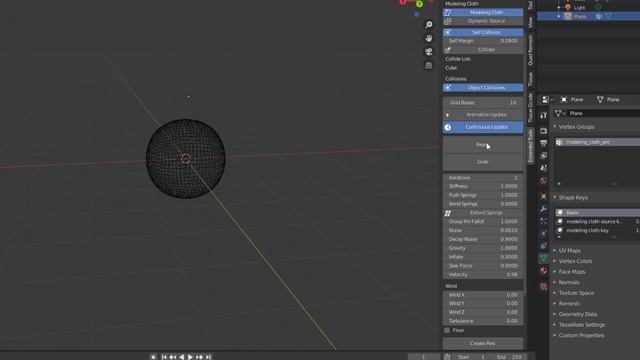This screenshot has height=360, width=640.
Task: Jump to next keyframe in timeline
Action: pos(200,357)
